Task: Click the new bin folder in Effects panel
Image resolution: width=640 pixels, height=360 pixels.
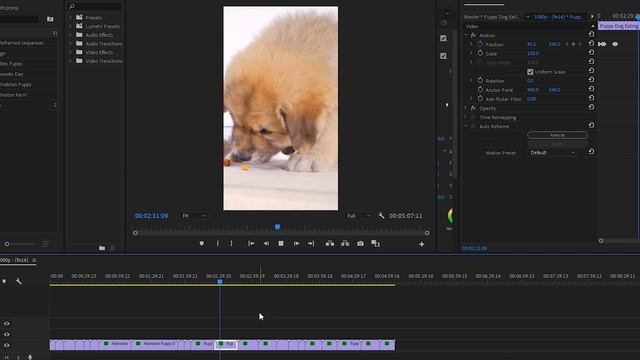Action: [102, 248]
